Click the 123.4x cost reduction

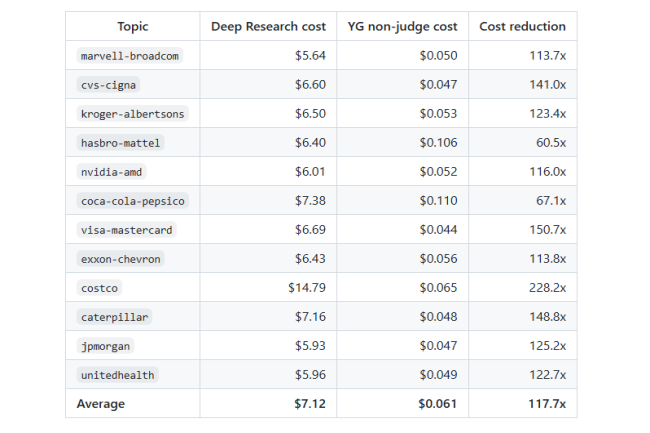tap(548, 114)
